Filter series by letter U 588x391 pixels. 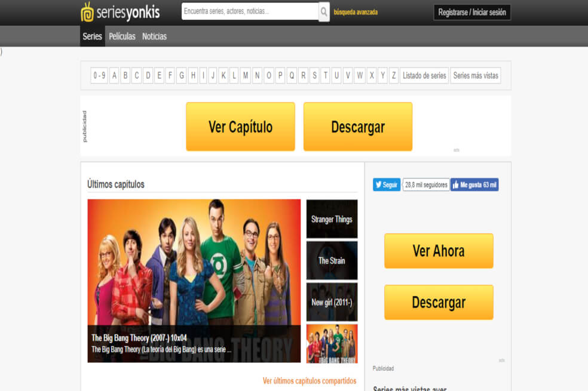tap(337, 76)
